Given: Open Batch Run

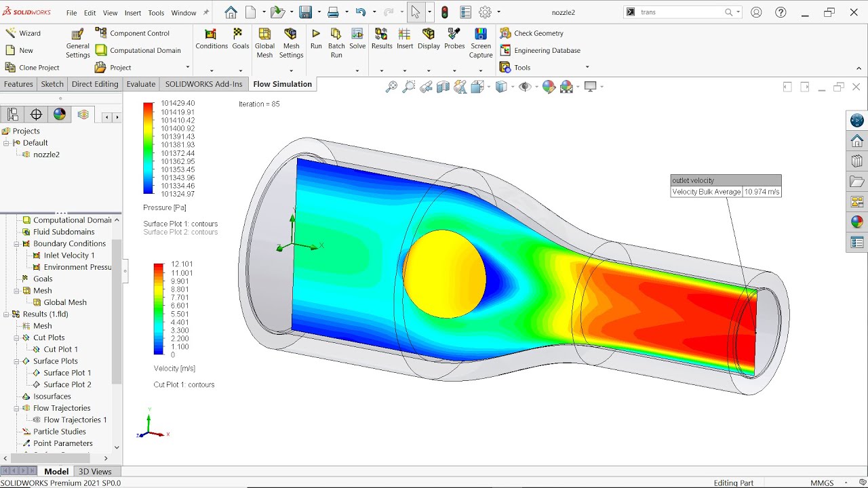Looking at the screenshot, I should (x=336, y=43).
